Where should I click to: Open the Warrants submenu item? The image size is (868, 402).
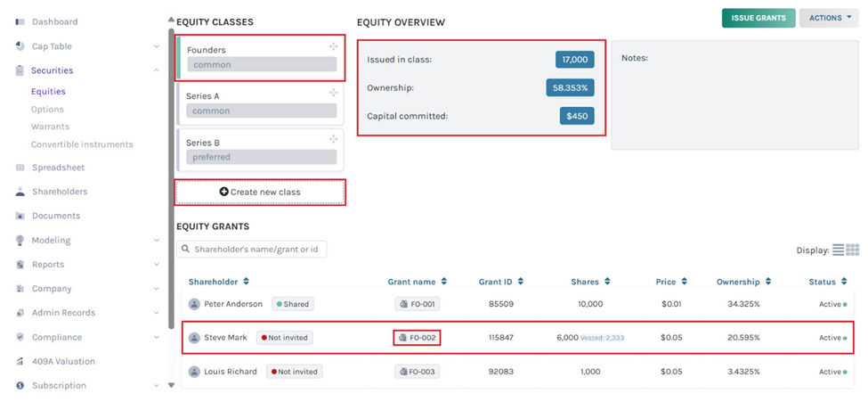pos(50,127)
